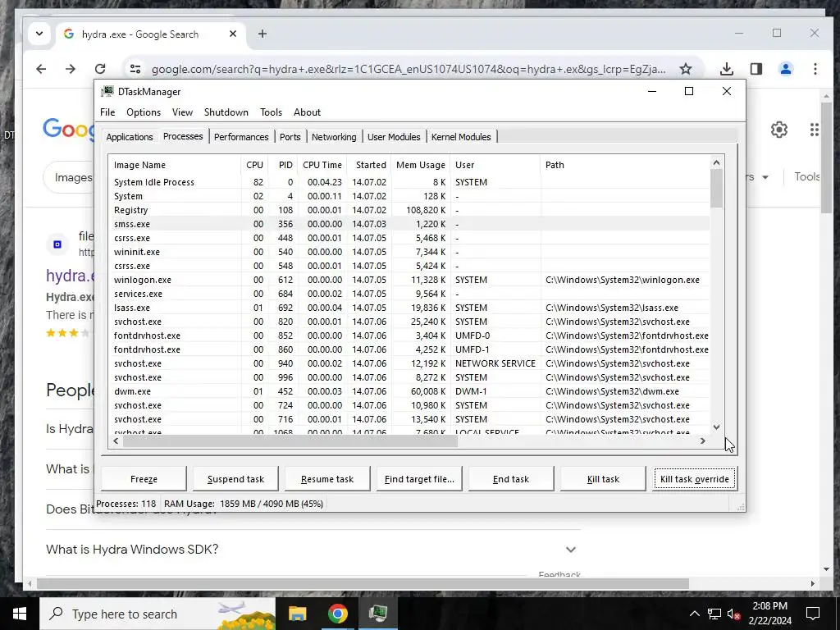Click the End task button
840x630 pixels.
[511, 479]
